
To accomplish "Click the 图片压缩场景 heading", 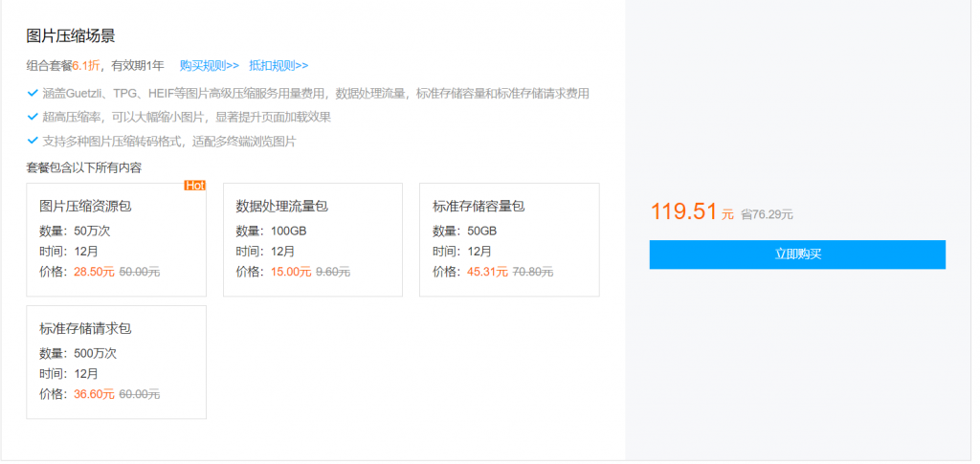I will click(x=71, y=36).
